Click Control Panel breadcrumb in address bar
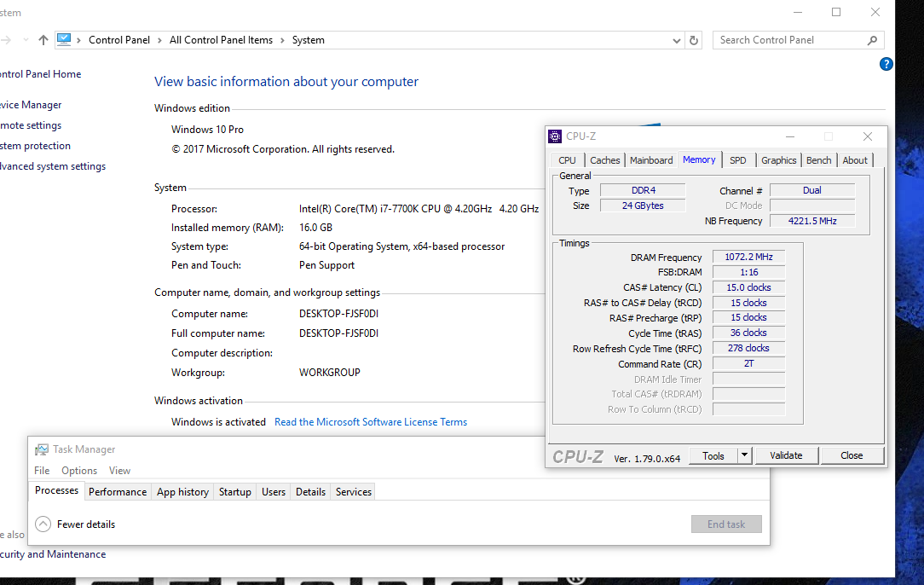 (119, 40)
